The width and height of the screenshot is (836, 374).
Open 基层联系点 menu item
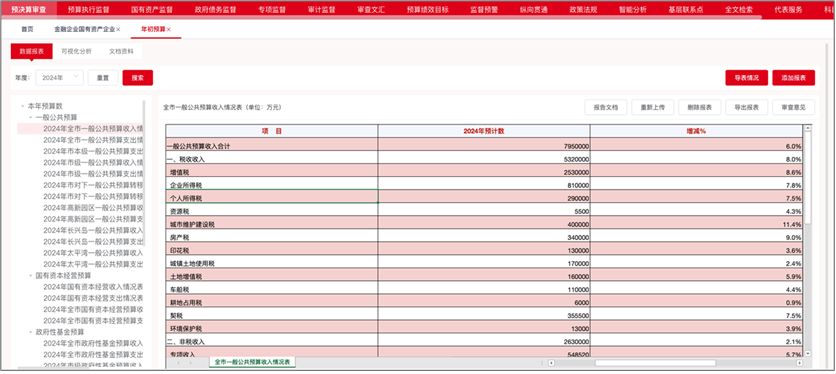click(x=686, y=9)
